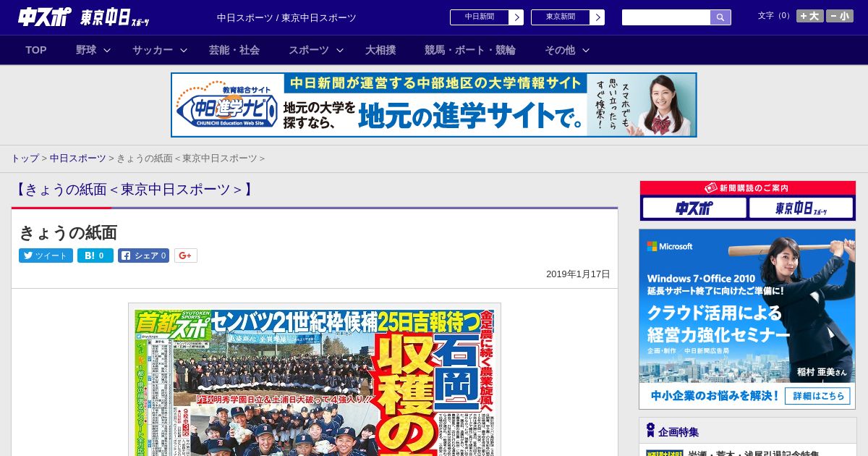Click the Microsoft seminar advertisement

[747, 319]
